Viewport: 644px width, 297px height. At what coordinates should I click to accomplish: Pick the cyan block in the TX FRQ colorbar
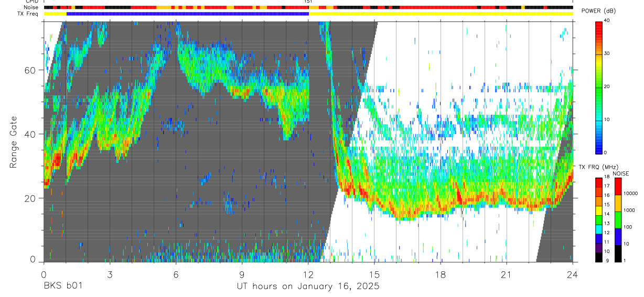(x=599, y=229)
